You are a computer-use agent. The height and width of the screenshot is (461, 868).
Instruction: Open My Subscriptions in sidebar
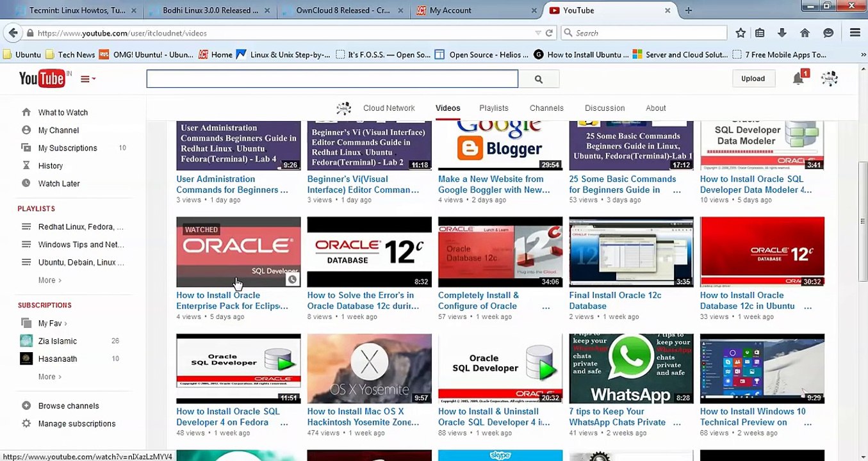click(67, 148)
